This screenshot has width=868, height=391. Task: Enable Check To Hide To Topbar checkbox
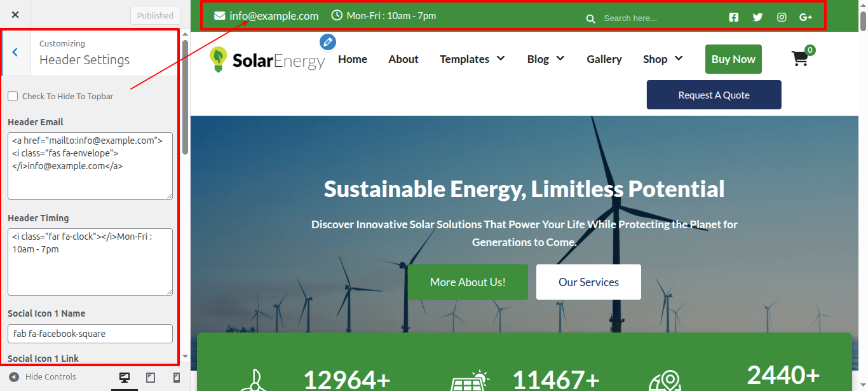click(13, 96)
